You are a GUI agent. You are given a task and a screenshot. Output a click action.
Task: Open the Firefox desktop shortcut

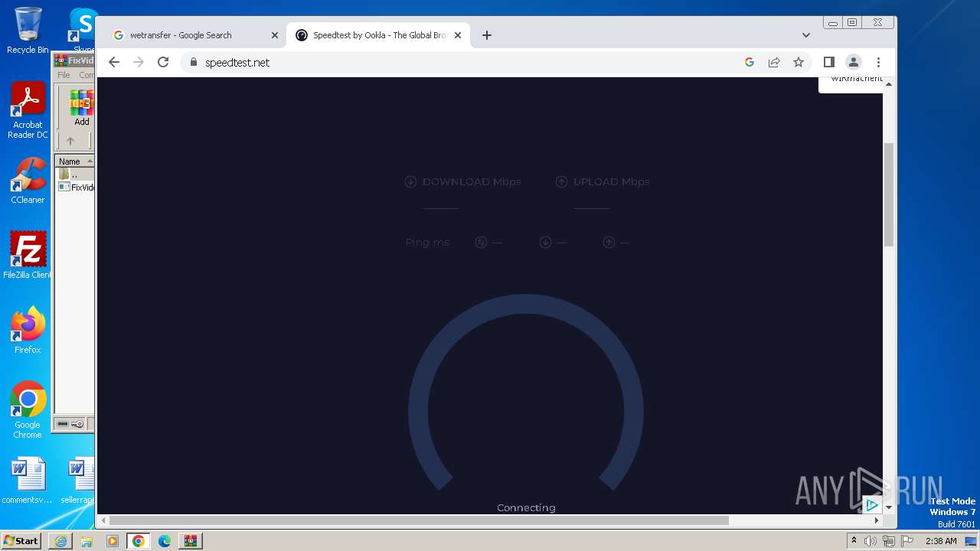pyautogui.click(x=28, y=330)
